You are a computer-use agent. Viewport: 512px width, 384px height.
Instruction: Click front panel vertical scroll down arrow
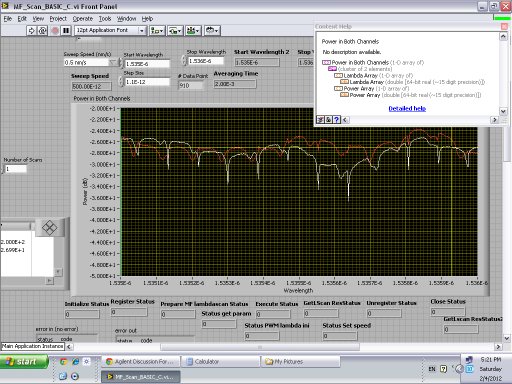(x=507, y=338)
